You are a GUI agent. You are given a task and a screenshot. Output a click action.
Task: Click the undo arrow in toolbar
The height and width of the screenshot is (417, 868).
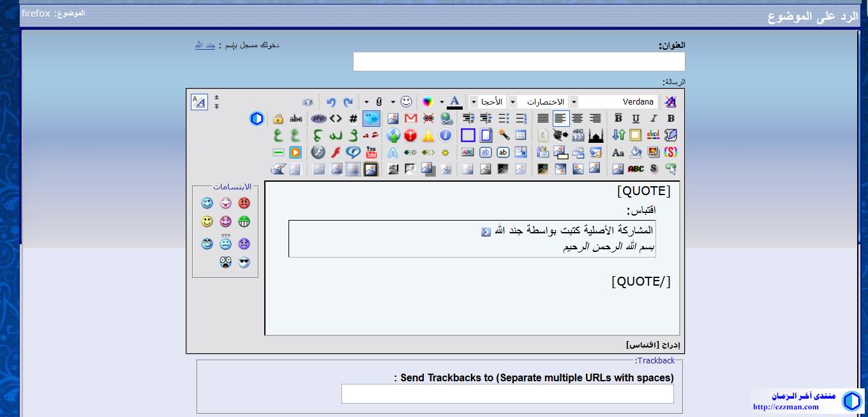click(x=331, y=102)
